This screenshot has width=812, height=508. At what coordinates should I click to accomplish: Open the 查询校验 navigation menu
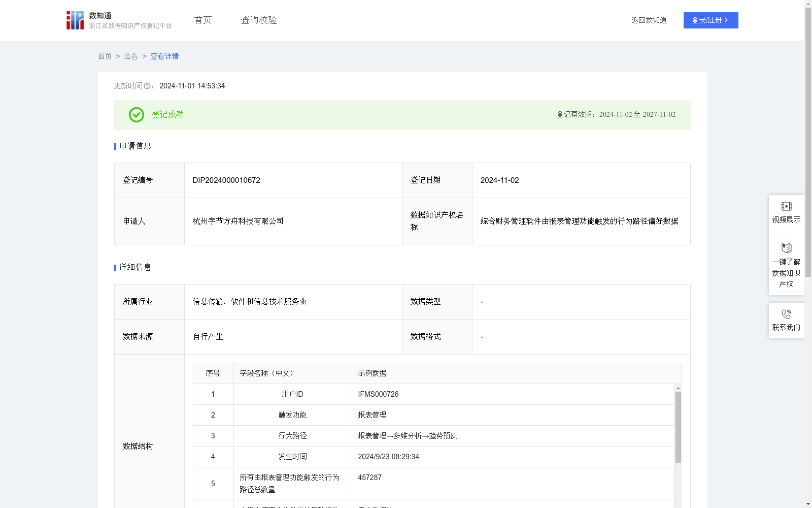tap(258, 20)
